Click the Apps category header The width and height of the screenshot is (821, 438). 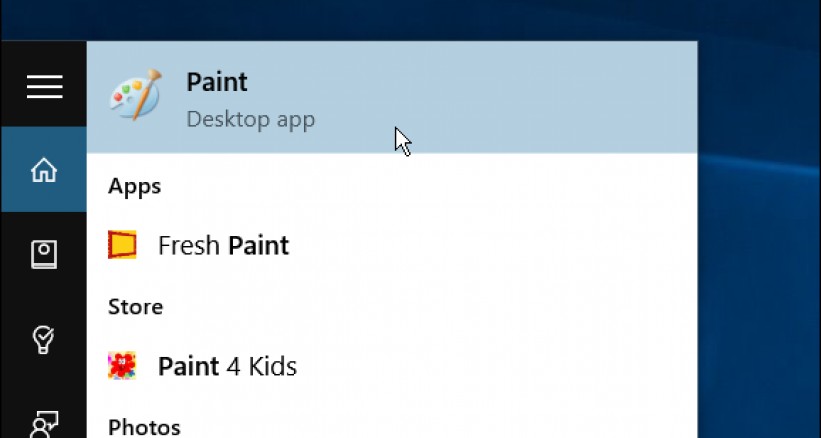(134, 186)
